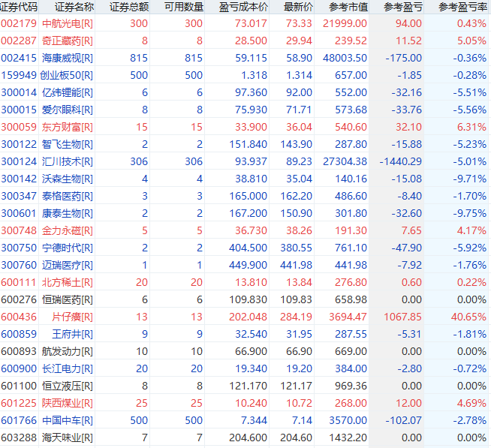Sort by 参考盈亏率 column header
This screenshot has height=448, width=491.
pyautogui.click(x=462, y=7)
